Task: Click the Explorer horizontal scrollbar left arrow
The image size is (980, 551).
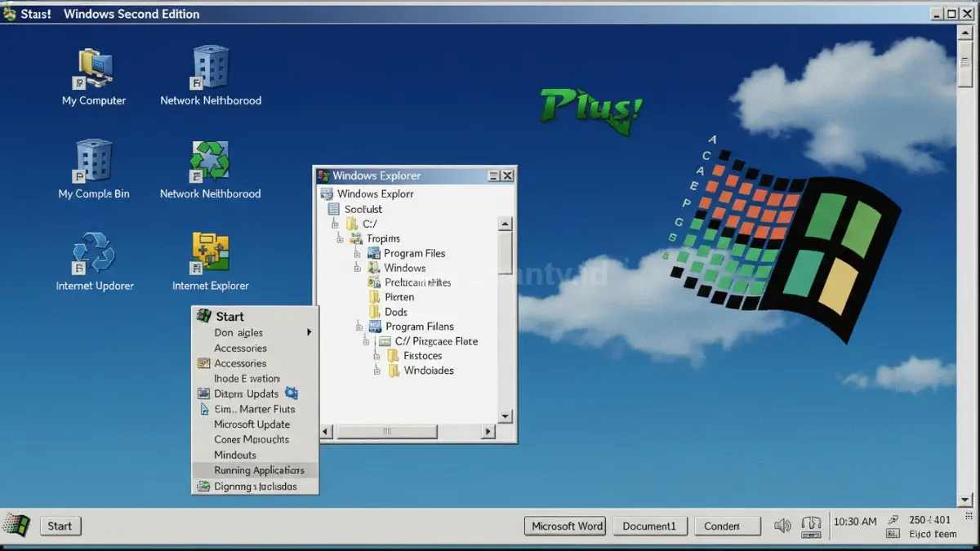Action: (327, 431)
